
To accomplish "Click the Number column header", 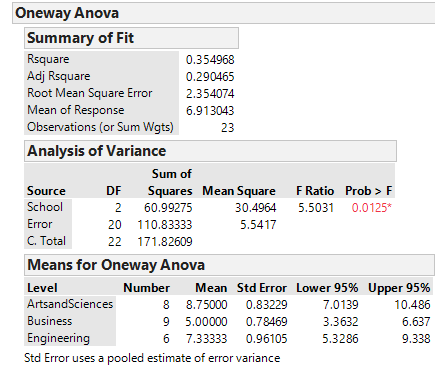I will [x=146, y=288].
